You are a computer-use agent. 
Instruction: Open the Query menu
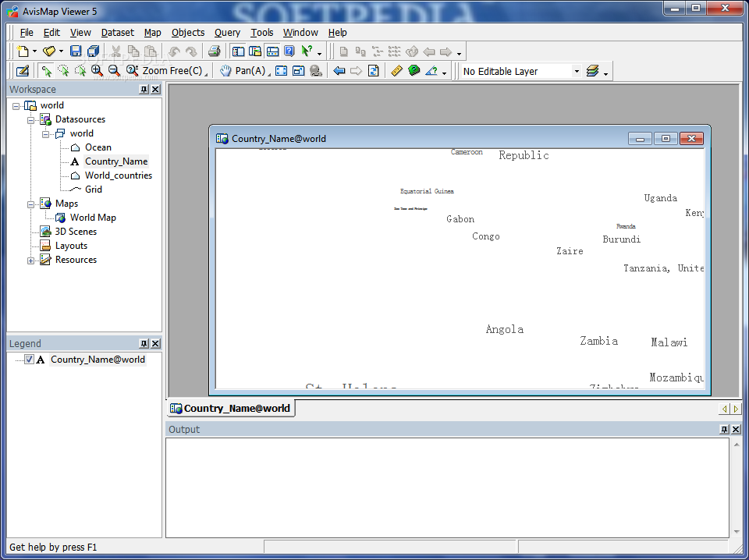[x=227, y=33]
